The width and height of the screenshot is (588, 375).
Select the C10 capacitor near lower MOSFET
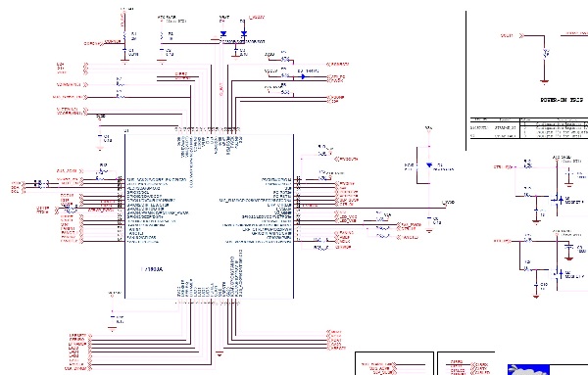click(x=537, y=286)
